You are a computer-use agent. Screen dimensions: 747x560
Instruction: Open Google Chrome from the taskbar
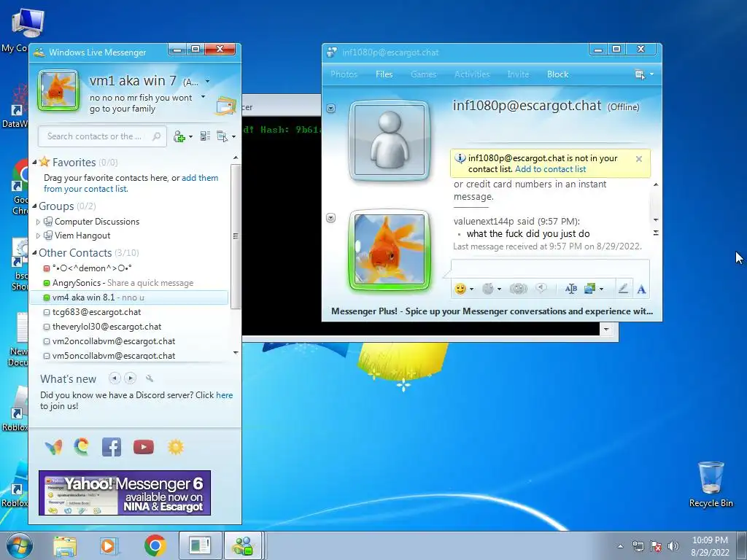pyautogui.click(x=155, y=545)
